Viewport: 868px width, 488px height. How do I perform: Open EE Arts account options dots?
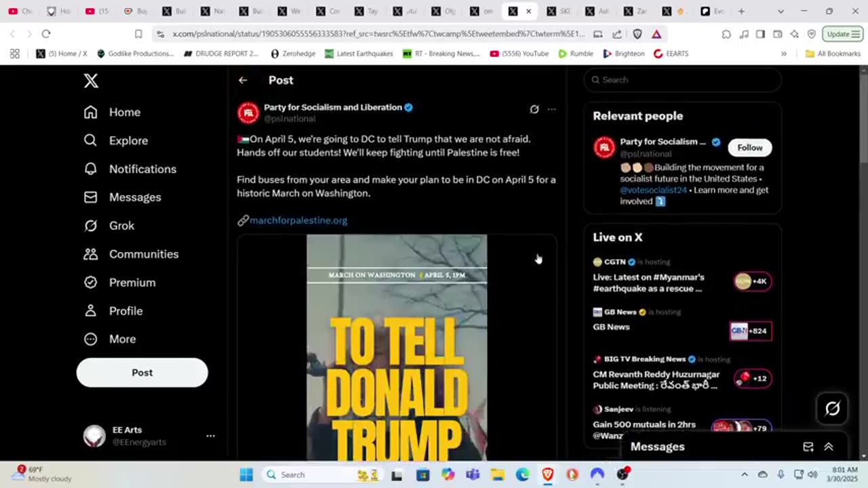pos(210,436)
